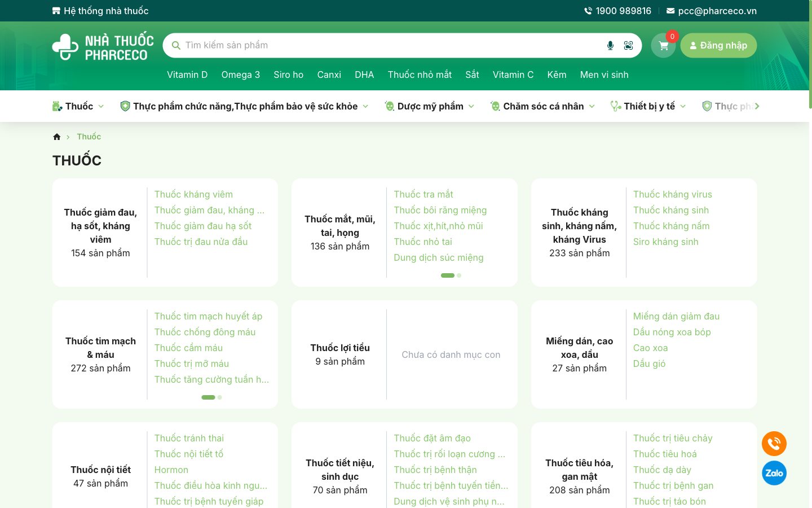This screenshot has height=508, width=812.
Task: Open Miếng dán, cao xoa, dầu title
Action: tap(580, 348)
